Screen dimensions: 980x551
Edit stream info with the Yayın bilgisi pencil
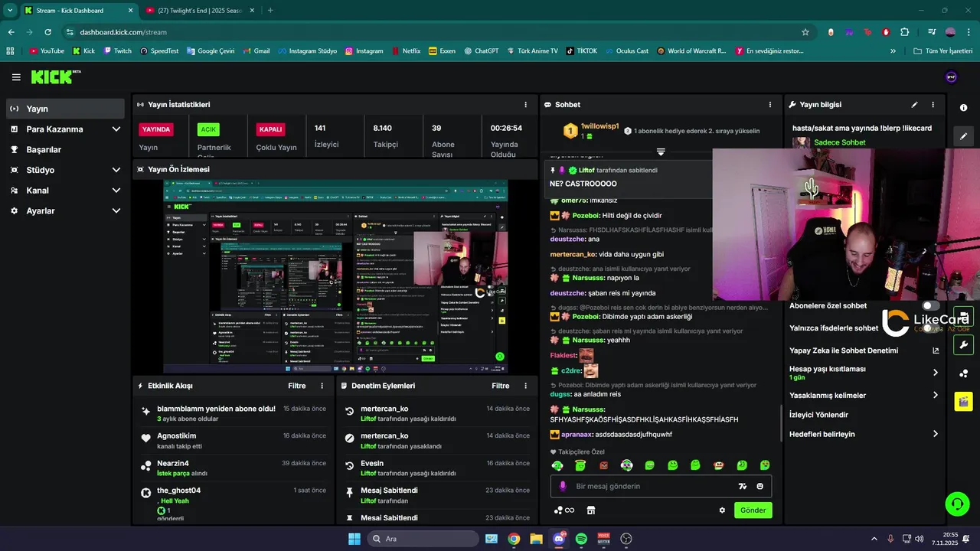914,105
